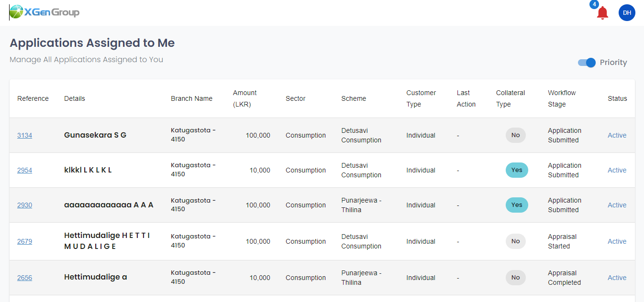
Task: Click the Amount (LKR) column header
Action: click(x=244, y=98)
